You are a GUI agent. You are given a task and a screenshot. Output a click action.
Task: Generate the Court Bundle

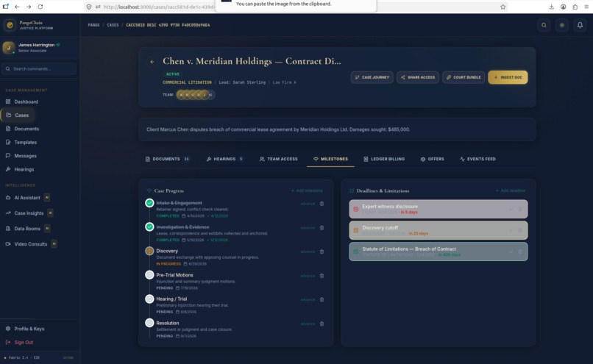[x=464, y=77]
